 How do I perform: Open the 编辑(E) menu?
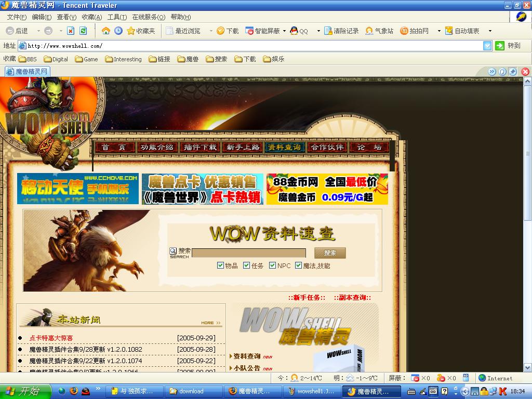(x=42, y=17)
